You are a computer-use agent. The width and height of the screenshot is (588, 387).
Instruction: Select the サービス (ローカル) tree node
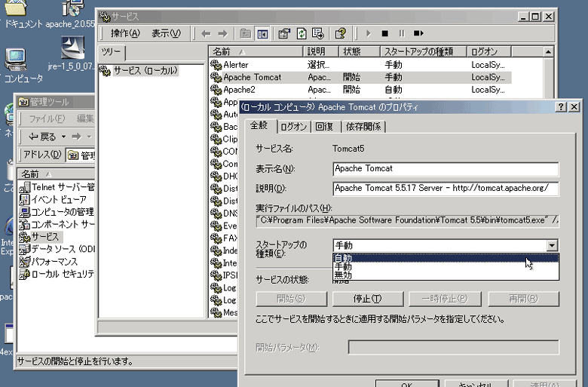pos(145,71)
